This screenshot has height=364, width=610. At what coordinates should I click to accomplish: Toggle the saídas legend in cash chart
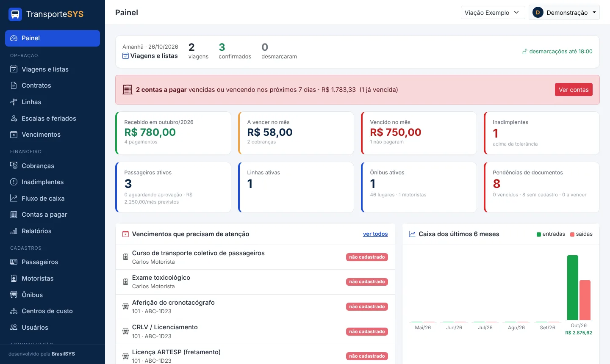point(581,234)
